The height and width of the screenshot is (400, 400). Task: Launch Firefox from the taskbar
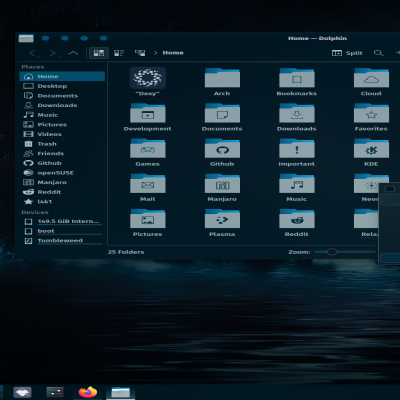coord(88,392)
